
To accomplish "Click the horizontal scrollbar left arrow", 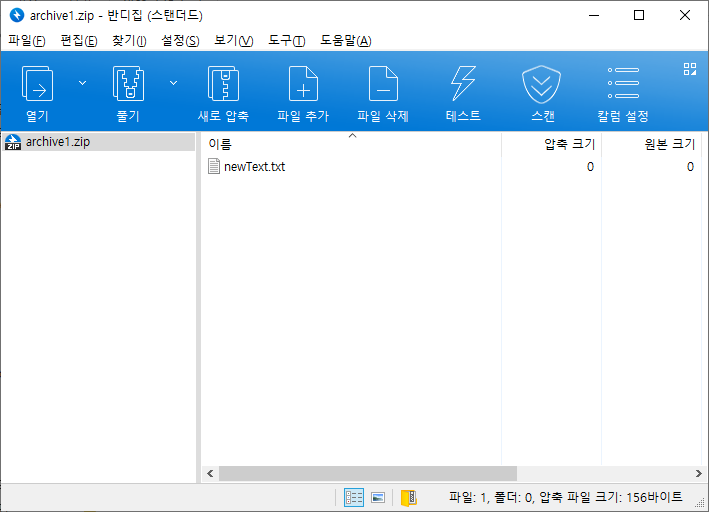I will [x=210, y=474].
